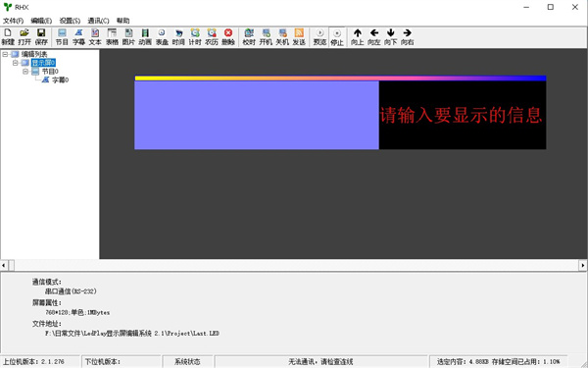Power off screen with 关机 icon
This screenshot has width=588, height=368.
click(x=282, y=37)
